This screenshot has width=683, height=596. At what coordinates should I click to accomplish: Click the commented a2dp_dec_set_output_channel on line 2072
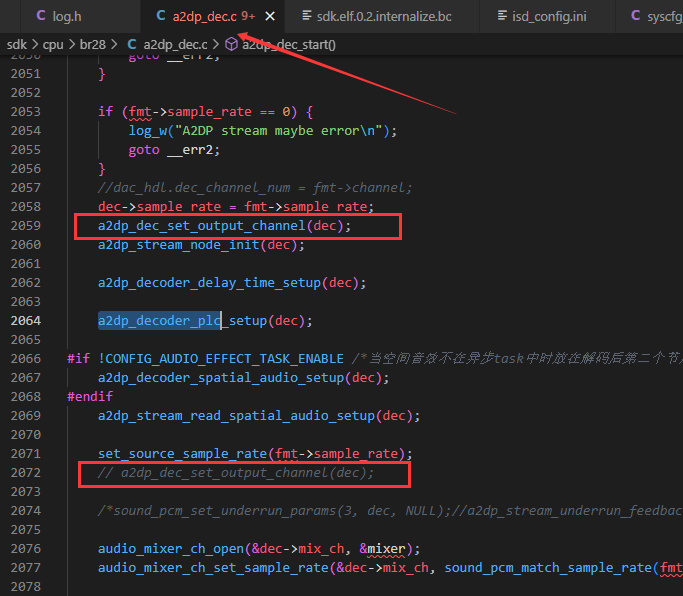tap(236, 473)
